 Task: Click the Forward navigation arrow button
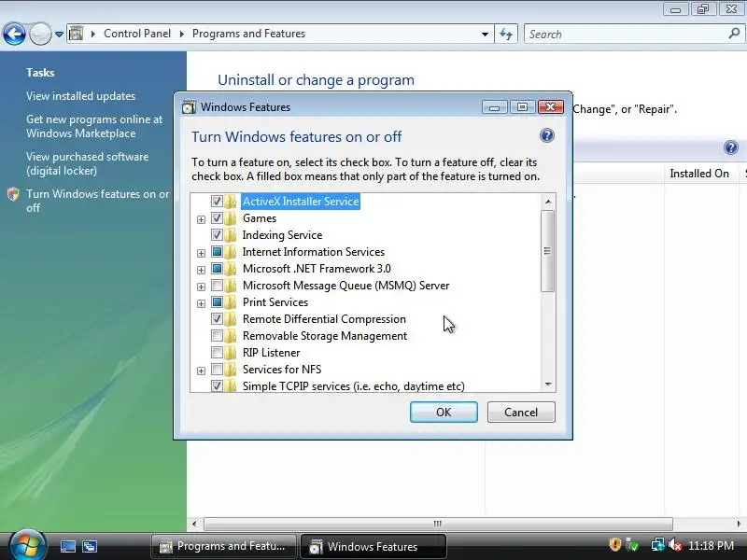coord(40,35)
